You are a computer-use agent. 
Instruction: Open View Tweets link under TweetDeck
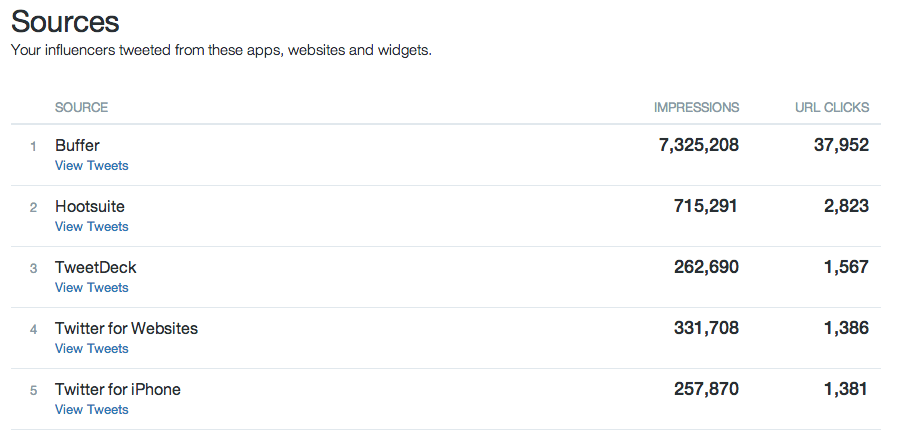click(x=91, y=287)
